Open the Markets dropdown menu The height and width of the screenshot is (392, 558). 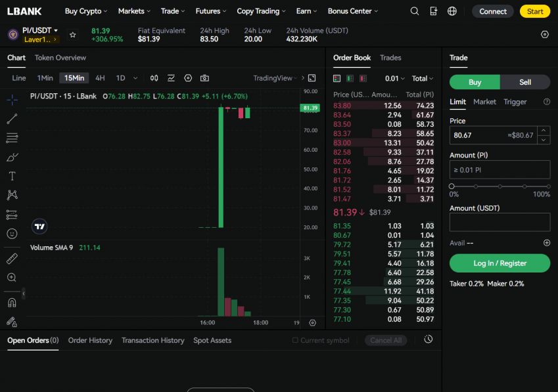[134, 11]
